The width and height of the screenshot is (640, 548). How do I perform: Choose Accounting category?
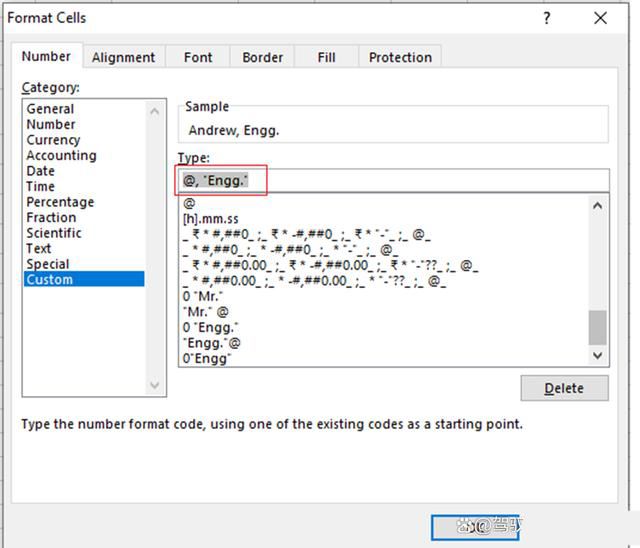[84, 155]
